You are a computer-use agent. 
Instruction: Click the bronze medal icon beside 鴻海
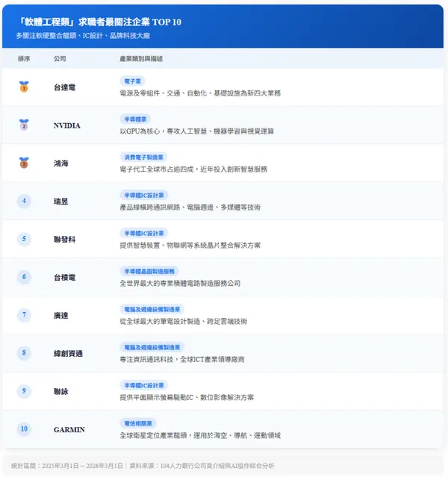(24, 163)
